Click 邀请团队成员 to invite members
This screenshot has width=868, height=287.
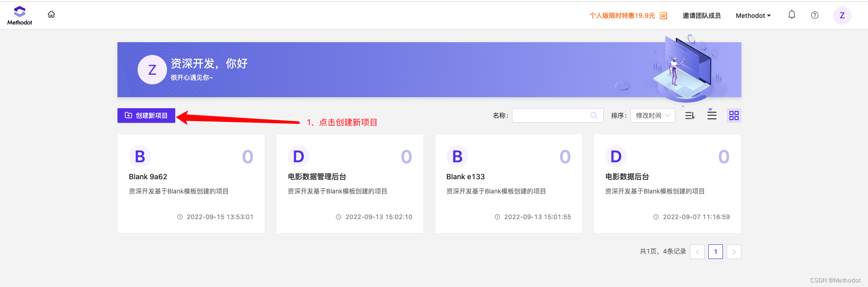[701, 16]
